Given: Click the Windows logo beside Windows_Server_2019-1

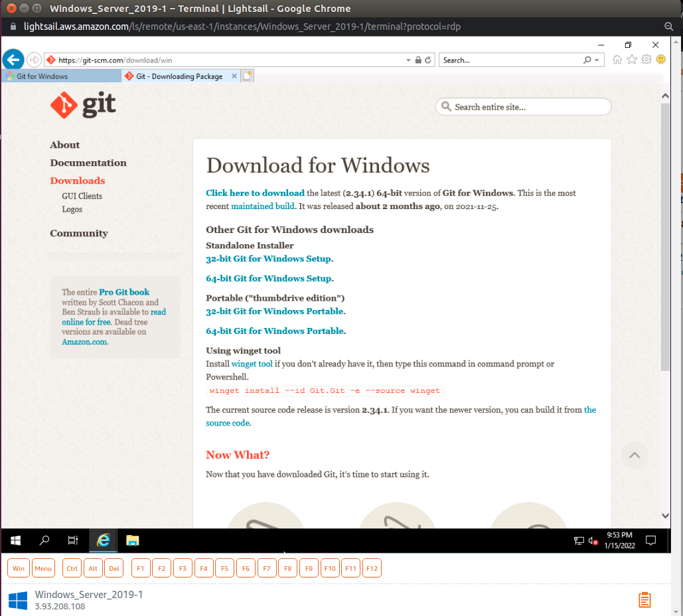Looking at the screenshot, I should (x=18, y=600).
